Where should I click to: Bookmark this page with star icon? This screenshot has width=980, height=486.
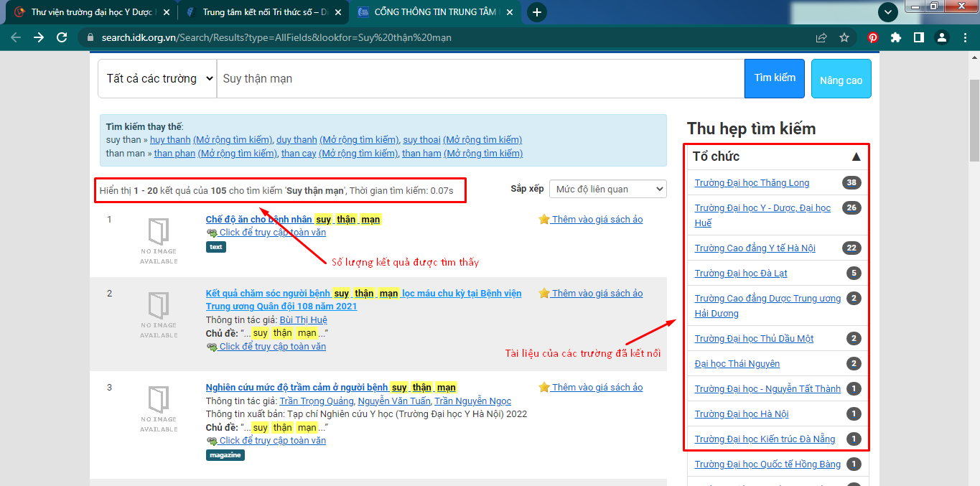point(844,37)
